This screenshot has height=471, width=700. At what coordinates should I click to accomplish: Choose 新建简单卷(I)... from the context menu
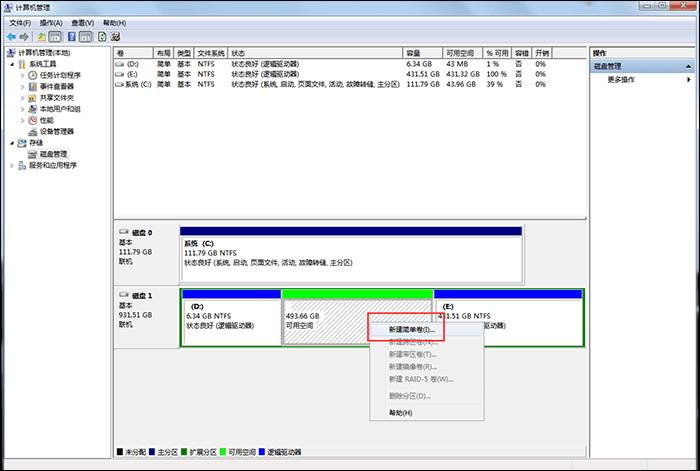pyautogui.click(x=411, y=329)
